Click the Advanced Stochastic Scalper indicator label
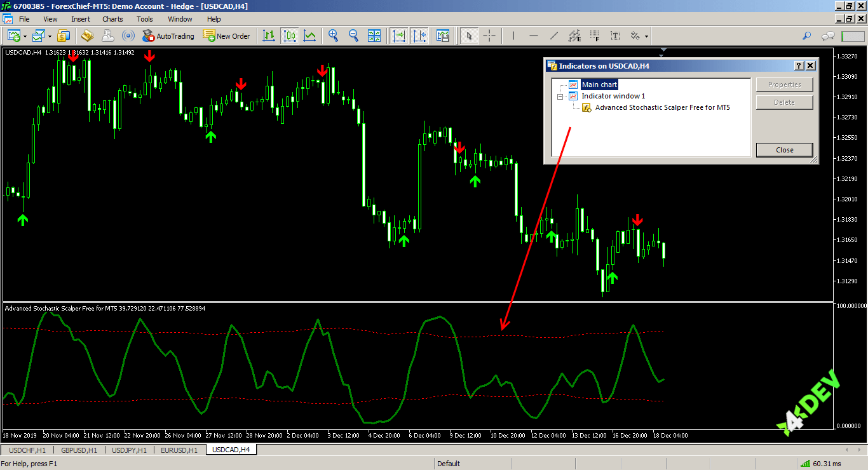868x470 pixels. click(x=105, y=308)
